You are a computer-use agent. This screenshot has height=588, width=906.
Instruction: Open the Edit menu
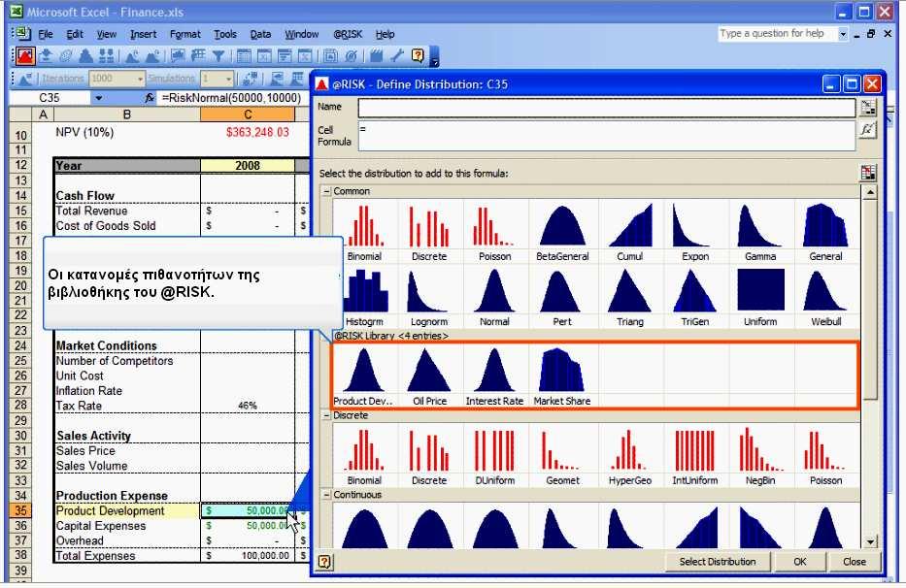pyautogui.click(x=75, y=34)
